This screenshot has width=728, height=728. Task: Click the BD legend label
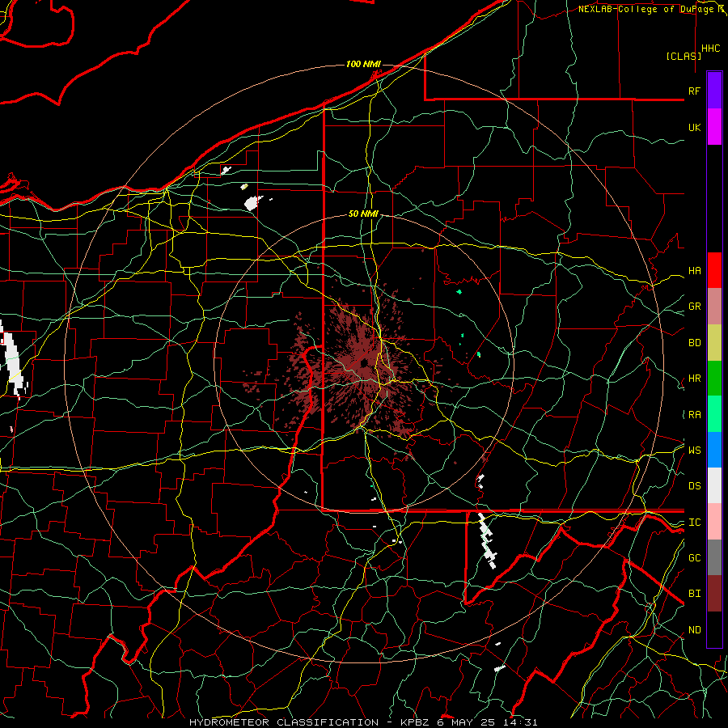coord(694,343)
